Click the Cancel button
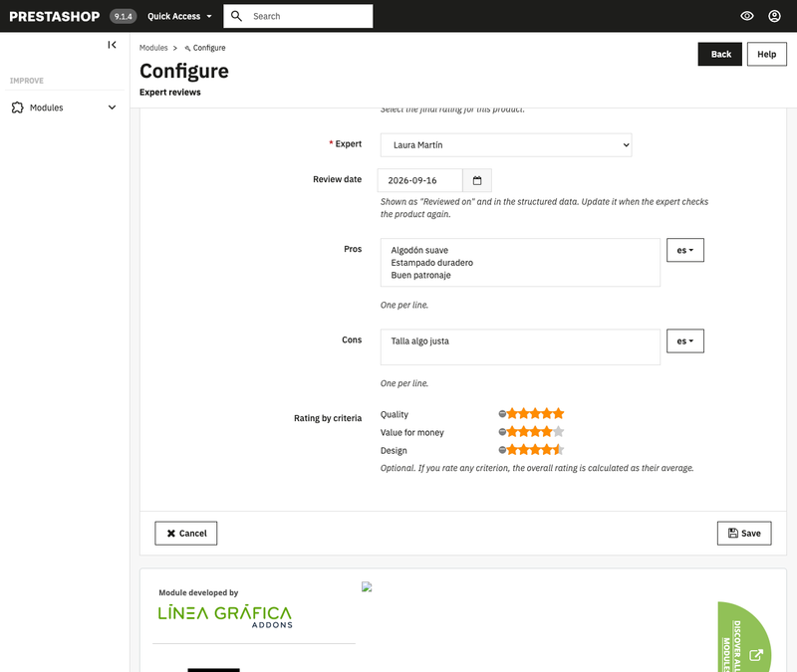 186,533
